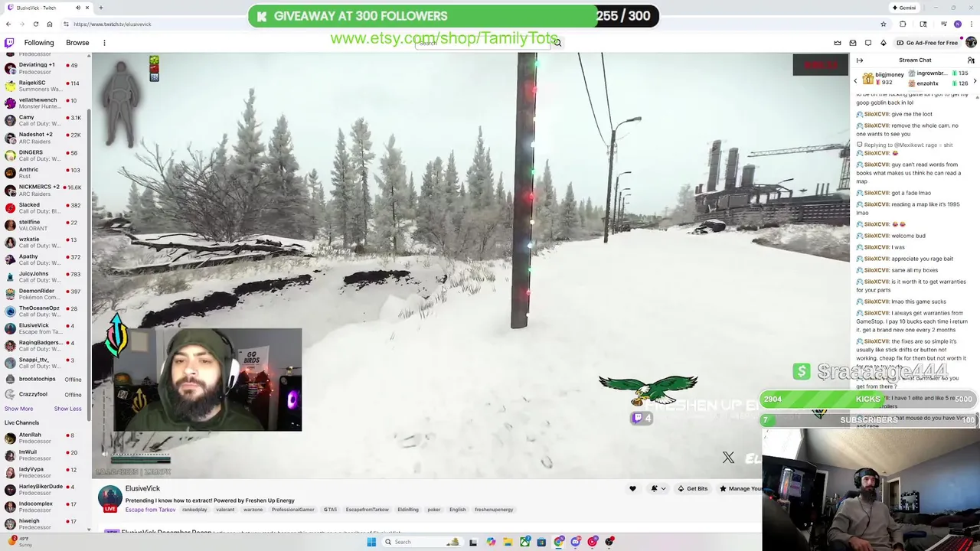Collapse the Stream Chat panel
Viewport: 980px width, 551px height.
[860, 60]
